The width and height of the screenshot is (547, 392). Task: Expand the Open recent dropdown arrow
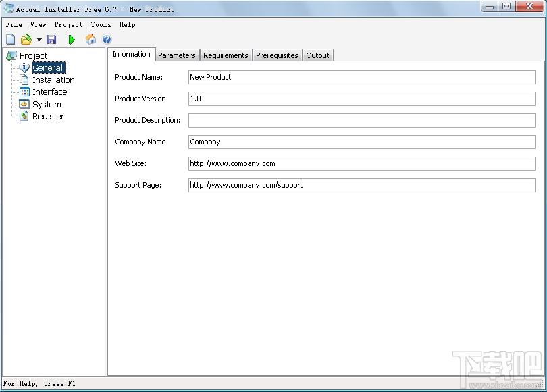click(39, 40)
